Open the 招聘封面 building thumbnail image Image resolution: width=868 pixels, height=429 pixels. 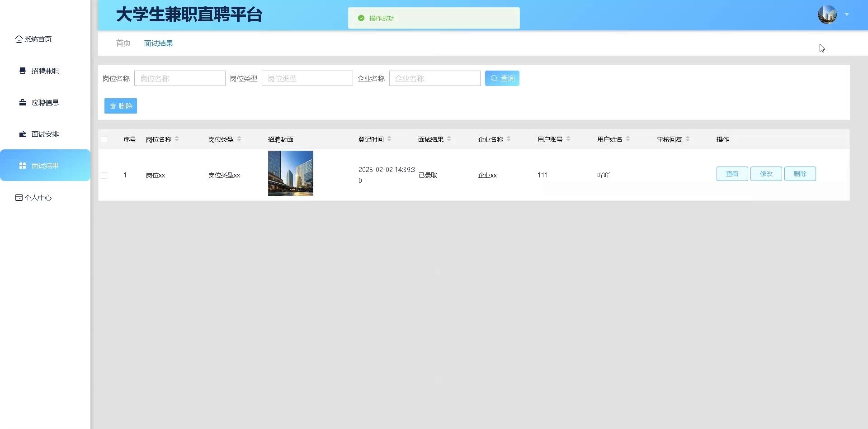pos(290,173)
